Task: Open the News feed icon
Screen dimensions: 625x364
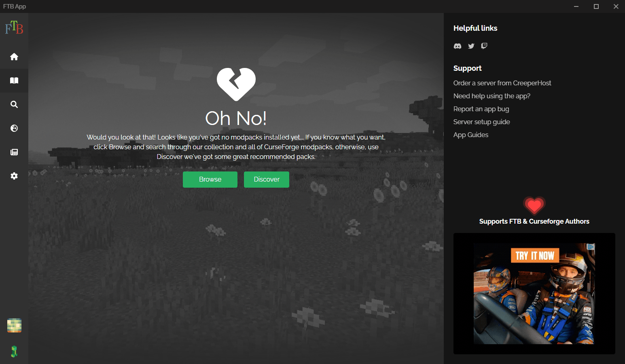Action: click(x=14, y=152)
